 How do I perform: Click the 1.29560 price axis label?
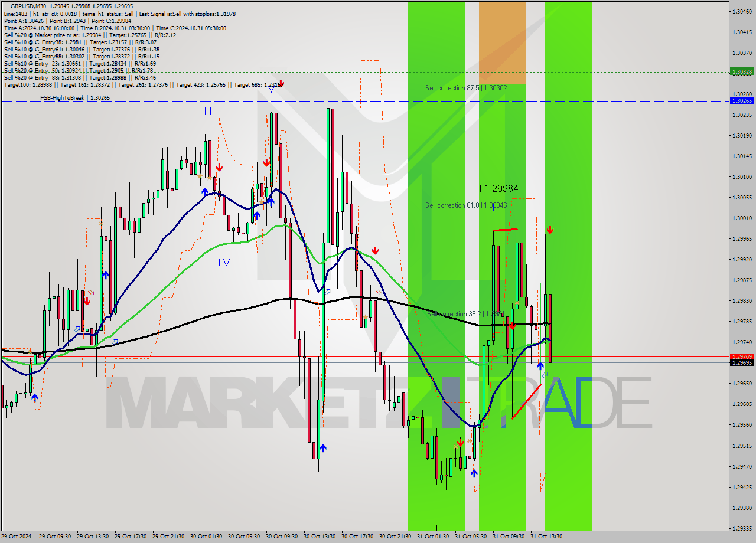(x=742, y=424)
